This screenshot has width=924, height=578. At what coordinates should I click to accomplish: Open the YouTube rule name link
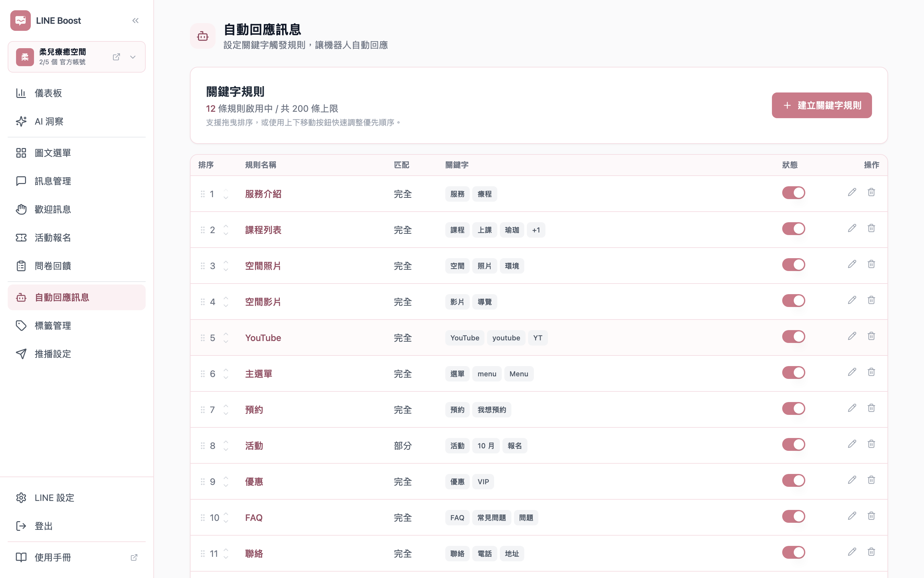pyautogui.click(x=263, y=338)
